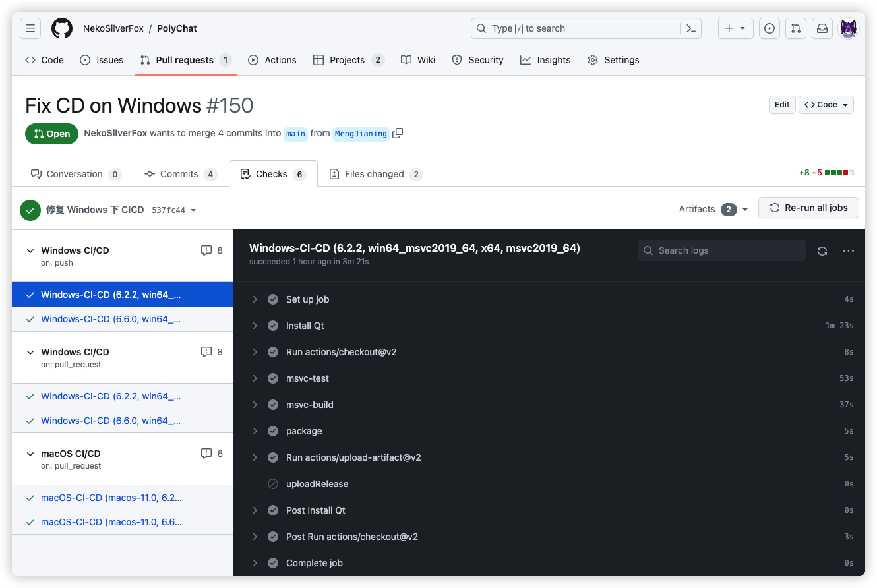Open the command palette icon in search bar
877x588 pixels.
coord(691,28)
